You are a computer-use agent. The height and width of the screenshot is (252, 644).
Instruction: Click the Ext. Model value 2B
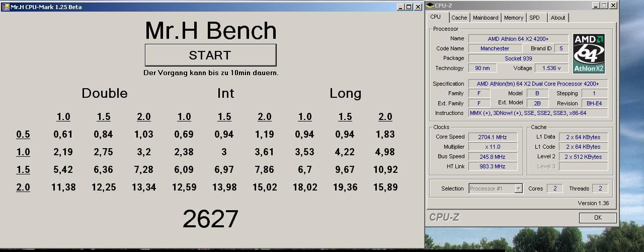pyautogui.click(x=537, y=103)
